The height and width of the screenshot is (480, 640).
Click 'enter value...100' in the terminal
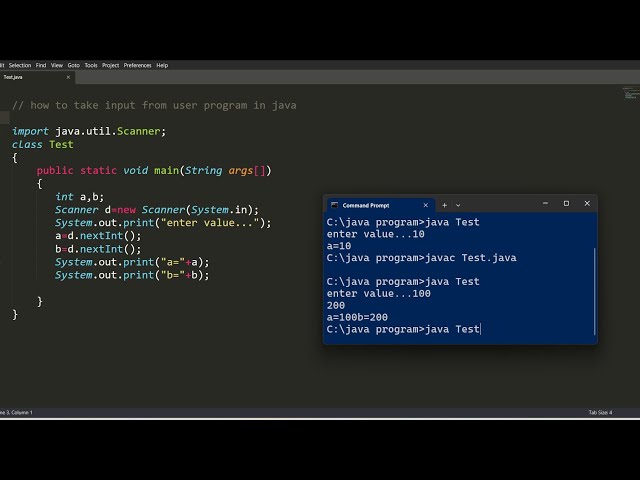pyautogui.click(x=378, y=293)
